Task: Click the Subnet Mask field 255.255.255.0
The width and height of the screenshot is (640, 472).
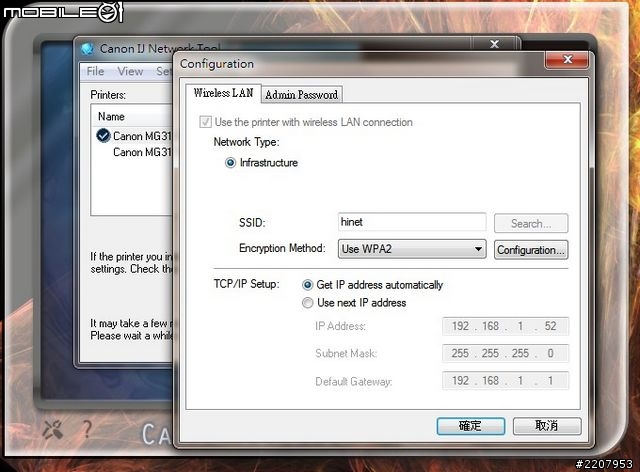Action: tap(505, 353)
